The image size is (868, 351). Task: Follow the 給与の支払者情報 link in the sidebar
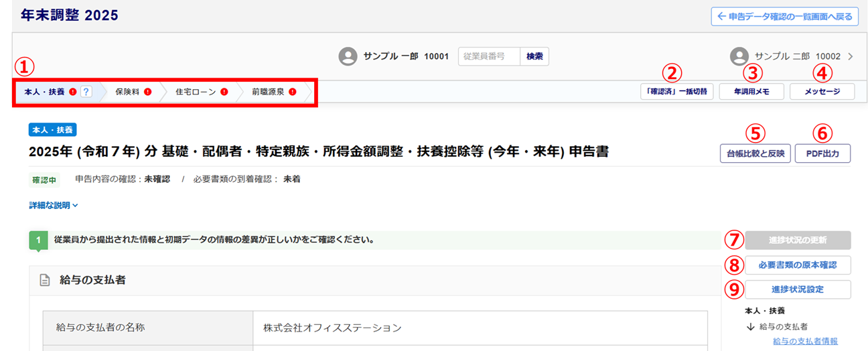804,342
